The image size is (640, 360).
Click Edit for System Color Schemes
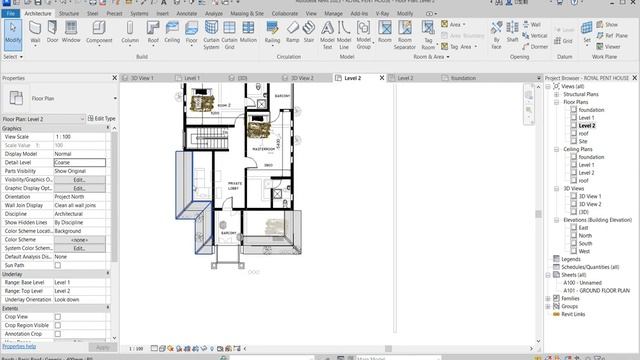[x=79, y=248]
